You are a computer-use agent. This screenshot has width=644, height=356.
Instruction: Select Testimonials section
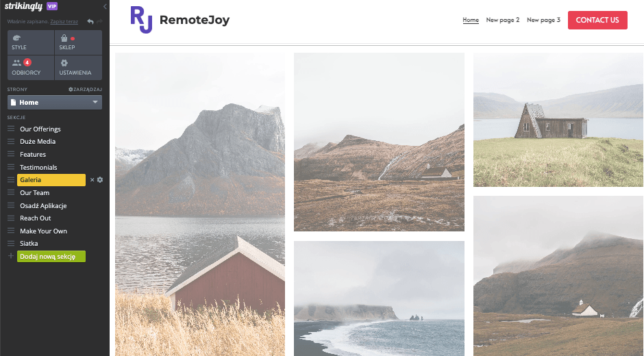point(38,167)
